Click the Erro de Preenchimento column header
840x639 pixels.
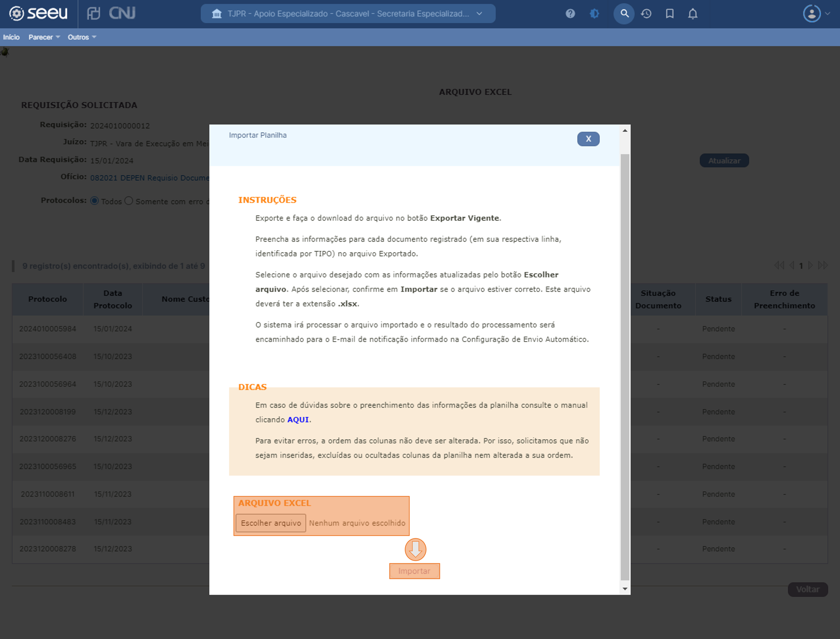[785, 299]
